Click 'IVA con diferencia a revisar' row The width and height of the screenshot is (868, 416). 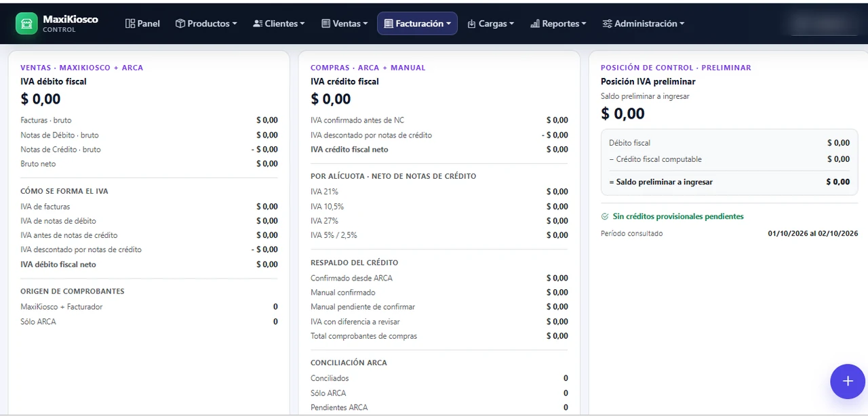(x=439, y=322)
